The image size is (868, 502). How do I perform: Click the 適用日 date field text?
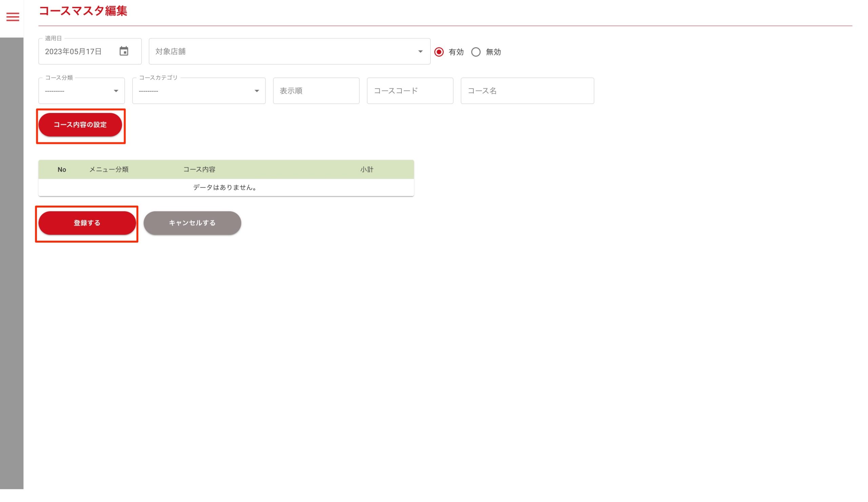click(73, 52)
